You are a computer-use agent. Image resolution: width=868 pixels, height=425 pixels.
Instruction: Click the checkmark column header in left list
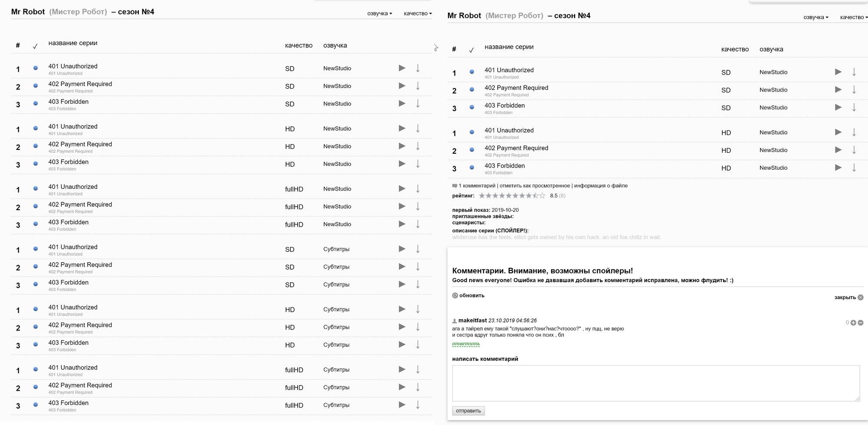pos(35,46)
